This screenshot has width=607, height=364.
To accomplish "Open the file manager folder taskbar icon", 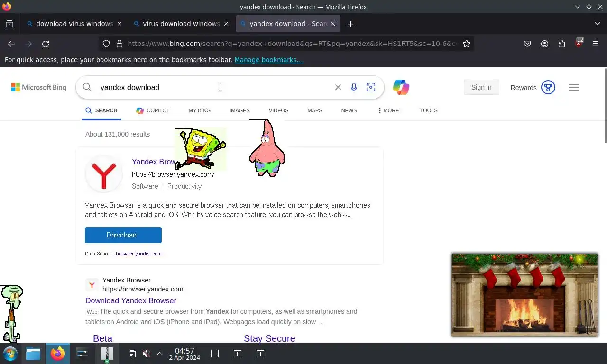I will (x=33, y=354).
